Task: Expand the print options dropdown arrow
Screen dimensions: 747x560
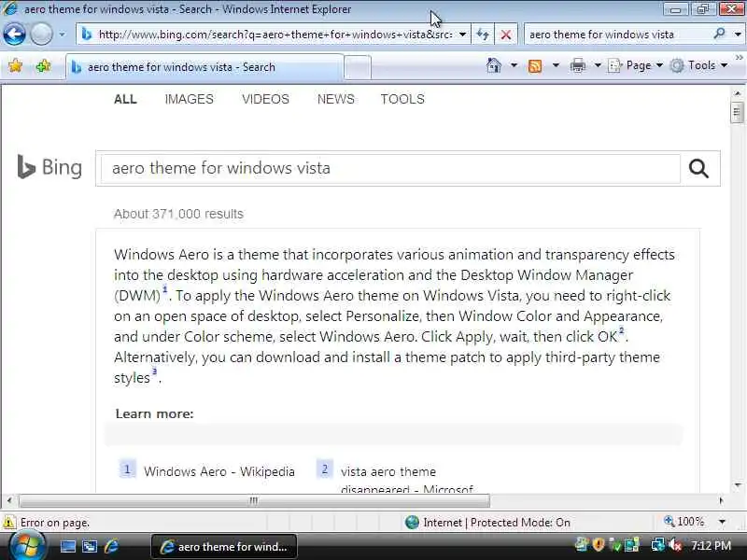Action: click(x=598, y=65)
